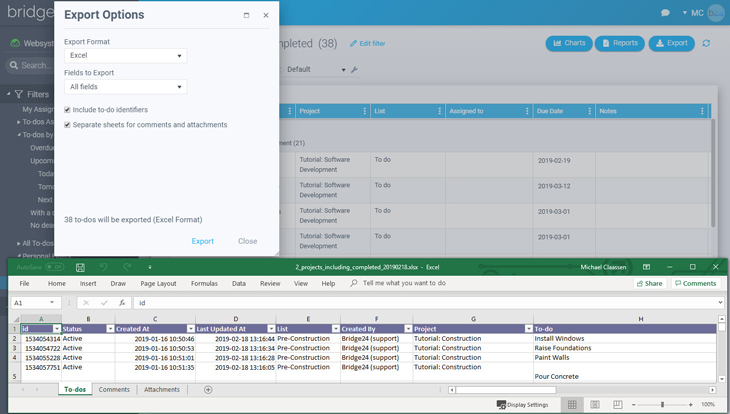Click the Comments button in Excel

pos(696,284)
